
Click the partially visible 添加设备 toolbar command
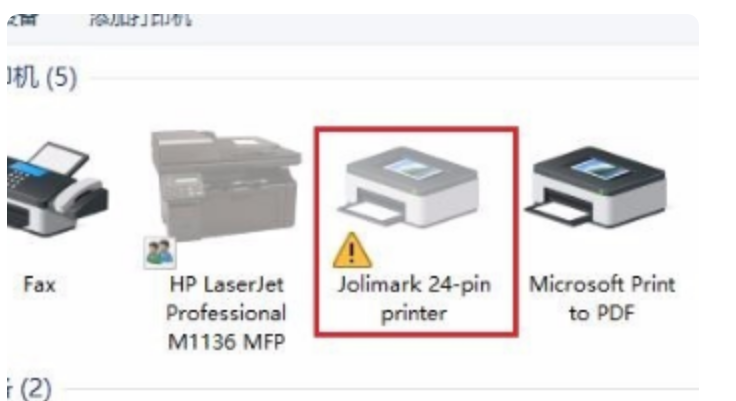pyautogui.click(x=23, y=20)
